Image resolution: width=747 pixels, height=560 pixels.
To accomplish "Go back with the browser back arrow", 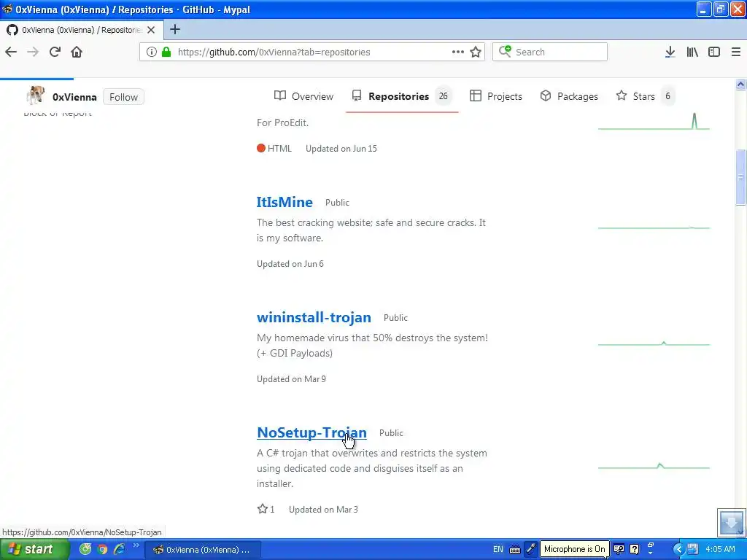I will pyautogui.click(x=11, y=52).
